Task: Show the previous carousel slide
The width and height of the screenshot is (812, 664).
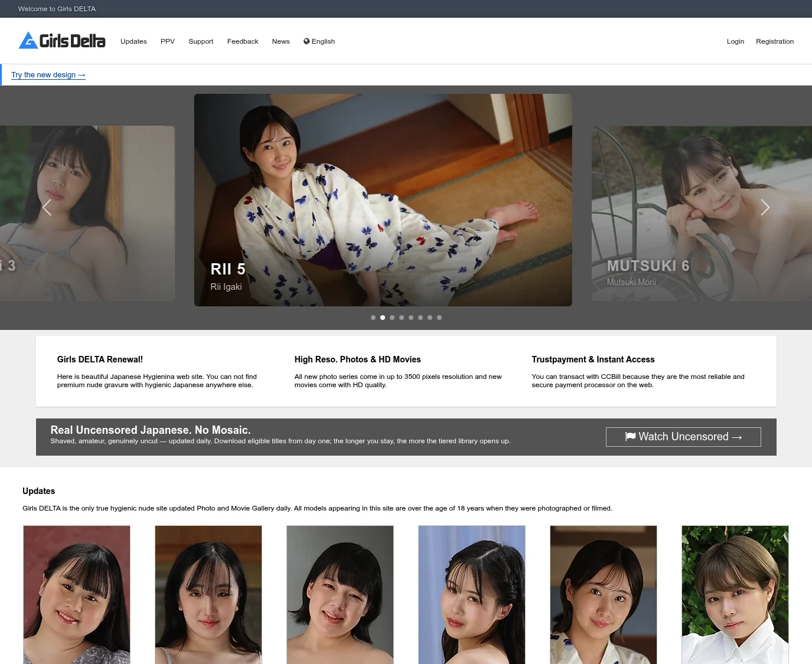Action: (47, 207)
